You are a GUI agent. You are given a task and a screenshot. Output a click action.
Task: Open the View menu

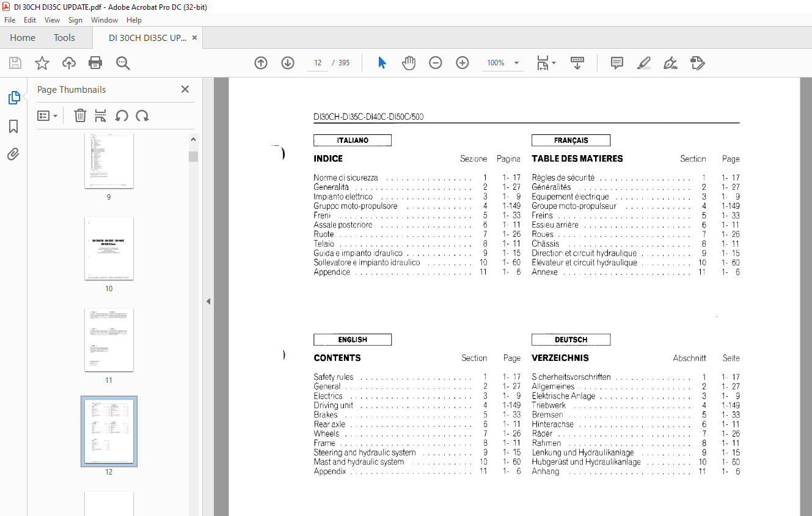[x=52, y=20]
